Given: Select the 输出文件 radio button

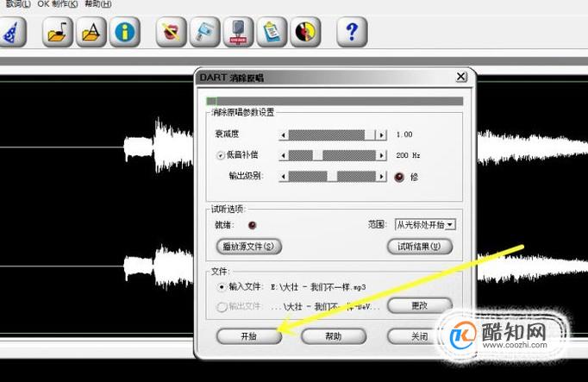Looking at the screenshot, I should coord(222,307).
